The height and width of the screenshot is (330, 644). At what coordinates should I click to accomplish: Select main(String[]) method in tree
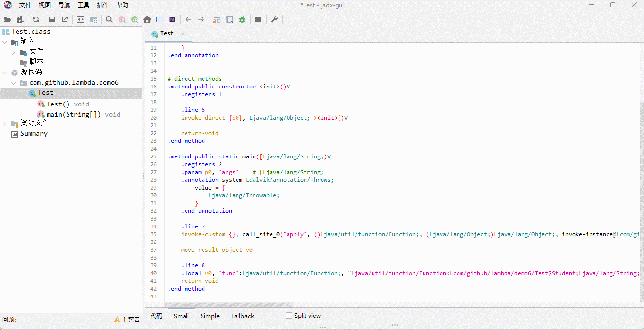point(73,115)
